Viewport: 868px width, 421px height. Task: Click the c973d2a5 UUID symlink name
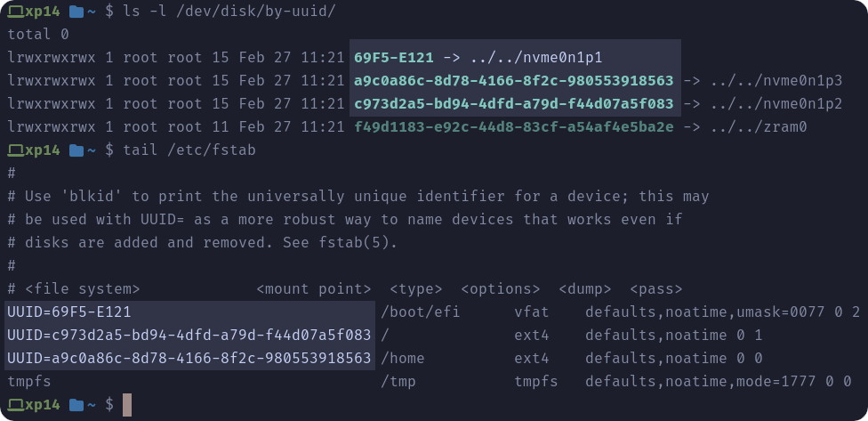514,104
